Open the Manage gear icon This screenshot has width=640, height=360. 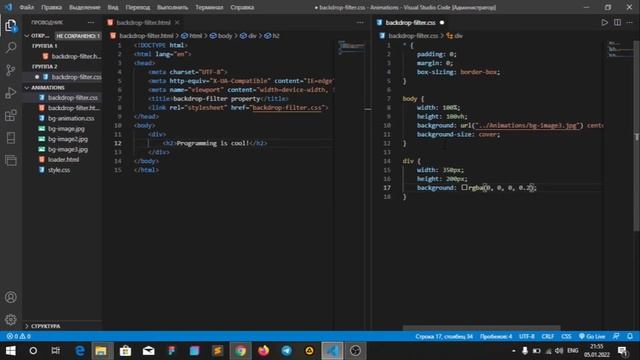(x=11, y=319)
